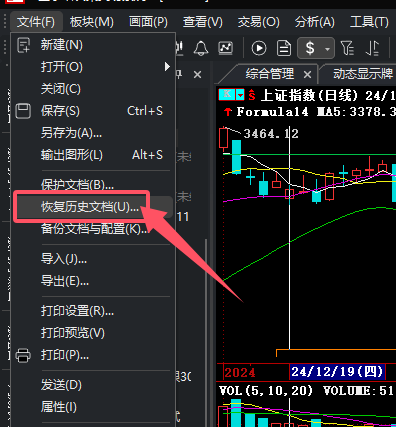Click the alert bell toolbar icon
This screenshot has height=427, width=396.
201,49
